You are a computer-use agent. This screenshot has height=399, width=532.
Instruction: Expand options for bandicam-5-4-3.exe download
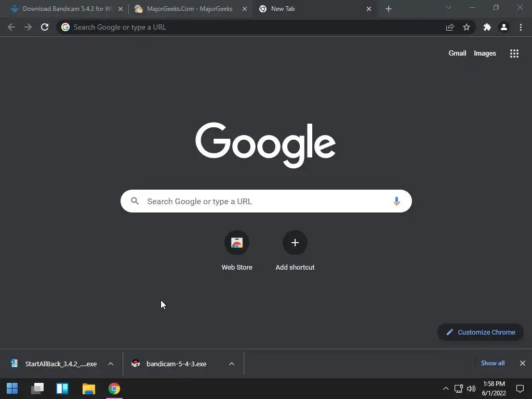click(x=232, y=364)
